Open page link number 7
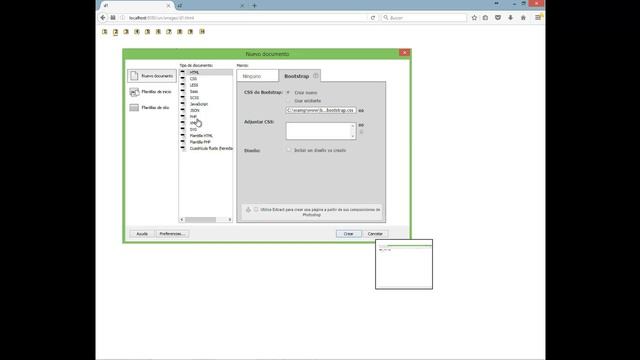Image resolution: width=640 pixels, height=360 pixels. (x=169, y=31)
